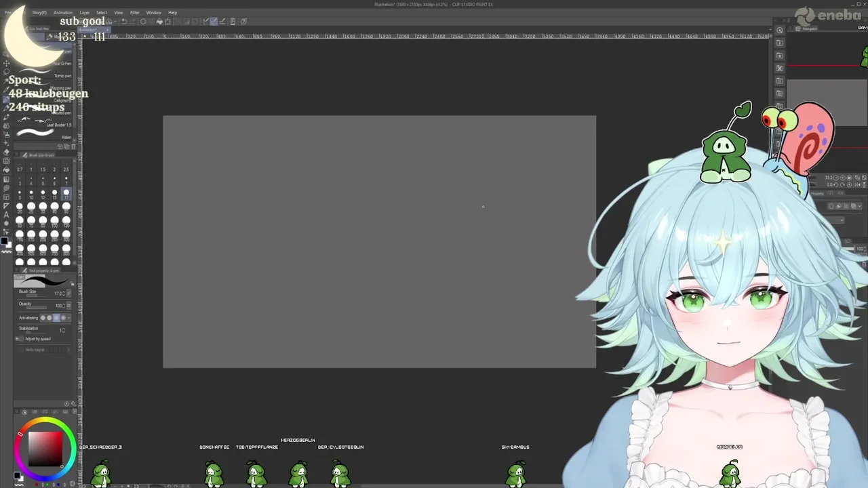868x488 pixels.
Task: Select the Brush tool
Action: (x=6, y=117)
